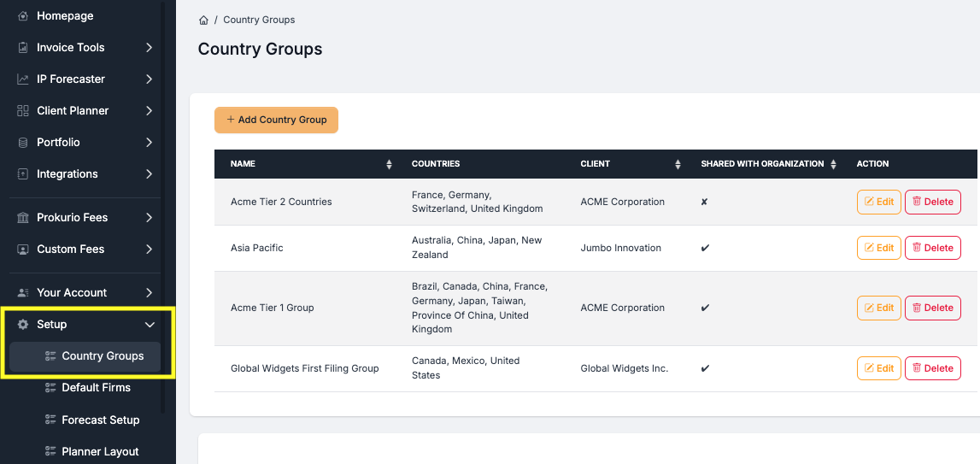The image size is (980, 464).
Task: Click the Add Country Group button
Action: coord(276,120)
